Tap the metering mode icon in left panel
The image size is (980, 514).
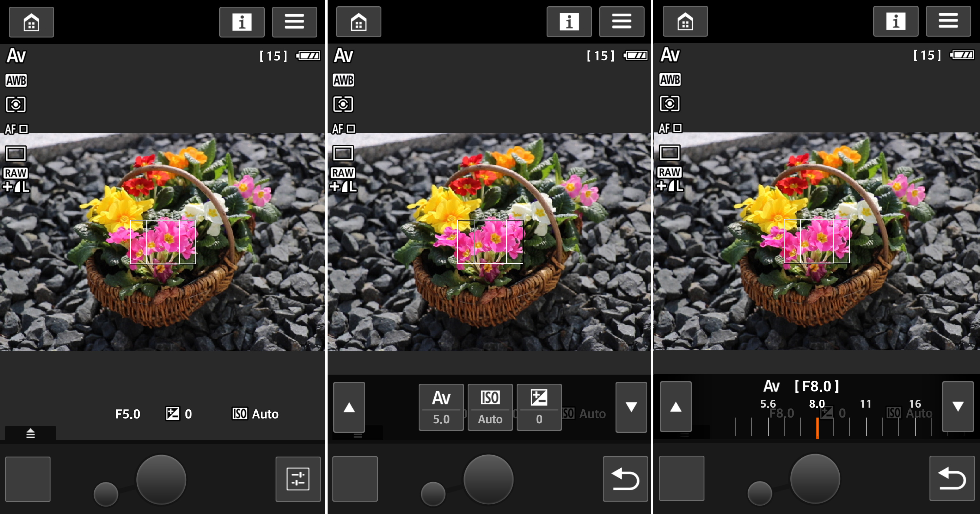16,104
